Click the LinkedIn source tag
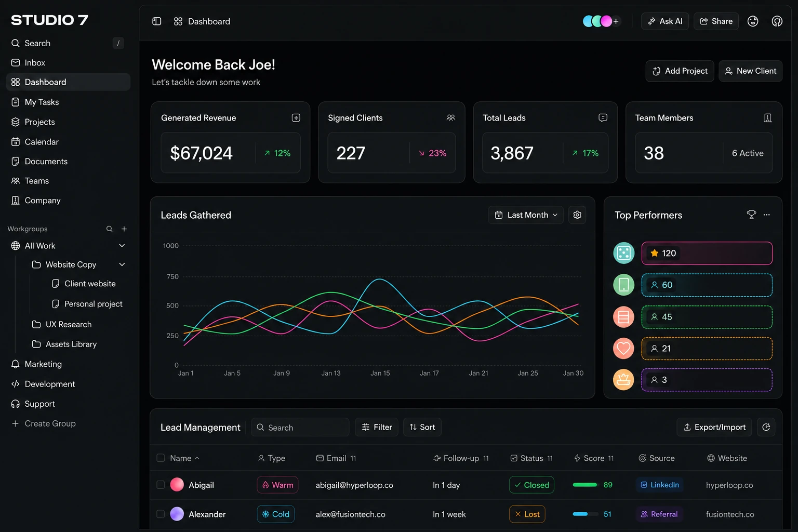This screenshot has width=798, height=532. [x=660, y=485]
